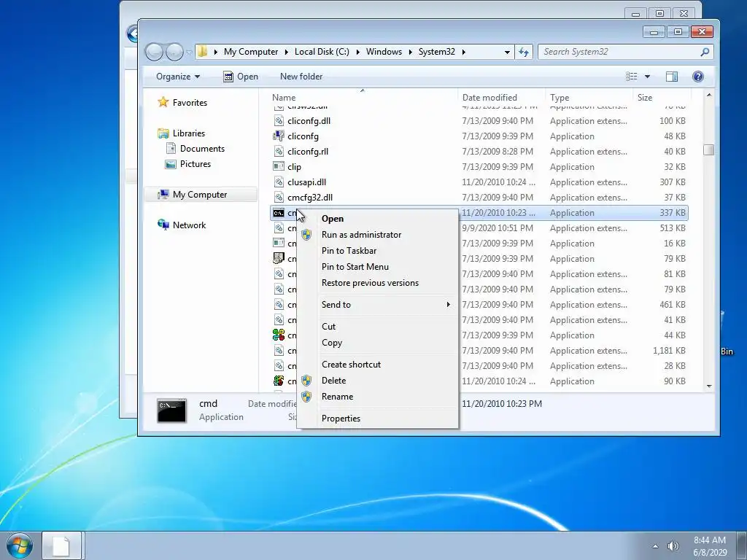Toggle the preview pane icon
Screen dimensions: 747x560
[x=672, y=76]
